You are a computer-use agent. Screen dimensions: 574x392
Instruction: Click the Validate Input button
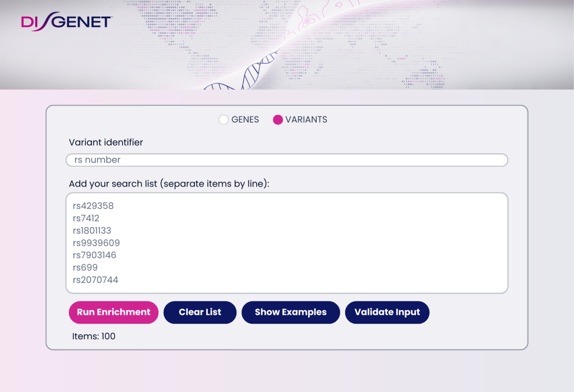387,312
